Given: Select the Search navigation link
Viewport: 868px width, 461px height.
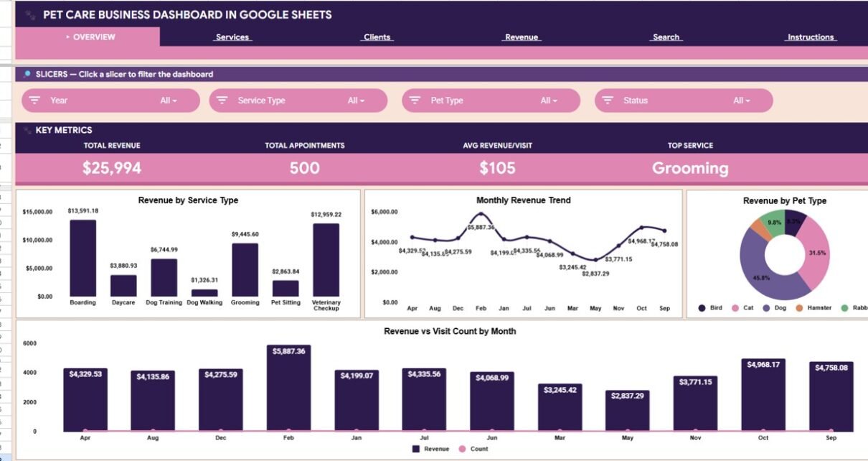Looking at the screenshot, I should [x=666, y=37].
